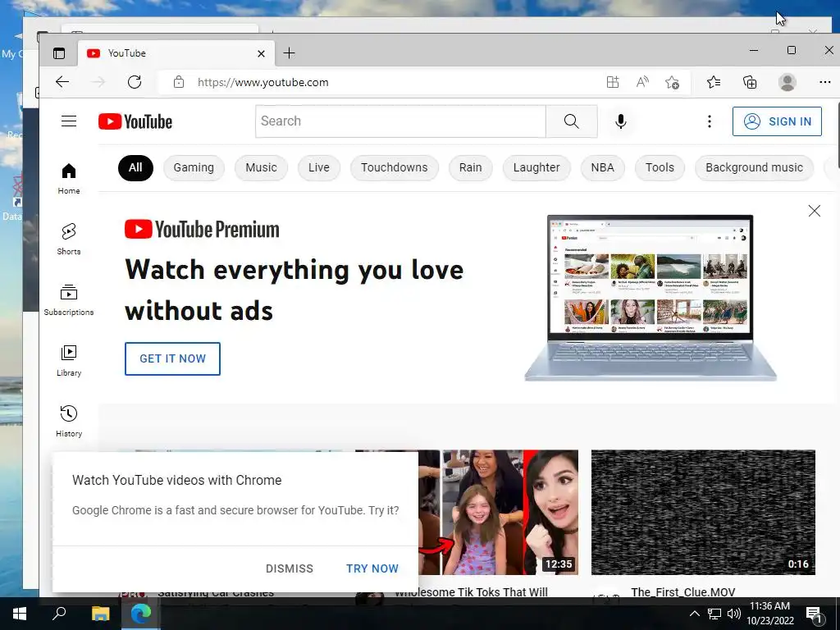Open network icon in system tray
Screen dimensions: 840x630
714,614
